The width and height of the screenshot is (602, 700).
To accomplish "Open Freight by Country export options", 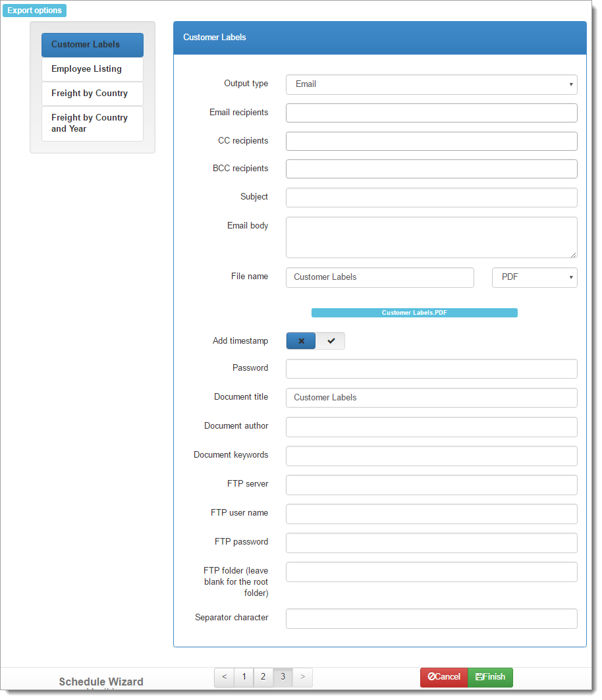I will tap(92, 94).
